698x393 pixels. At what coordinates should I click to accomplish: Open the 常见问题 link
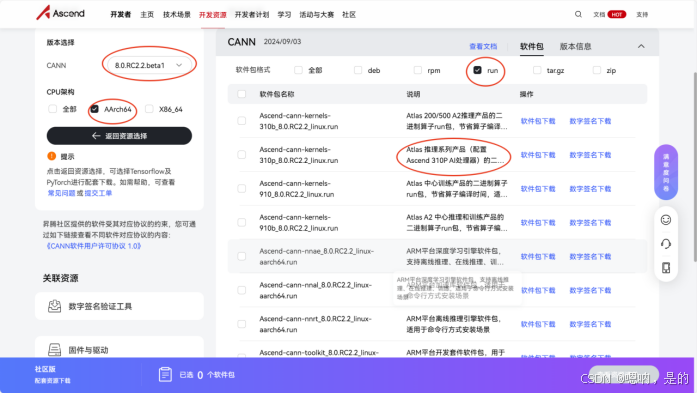[61, 193]
